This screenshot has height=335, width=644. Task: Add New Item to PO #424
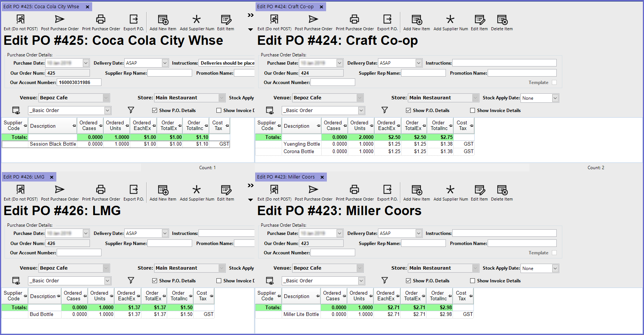tap(417, 23)
